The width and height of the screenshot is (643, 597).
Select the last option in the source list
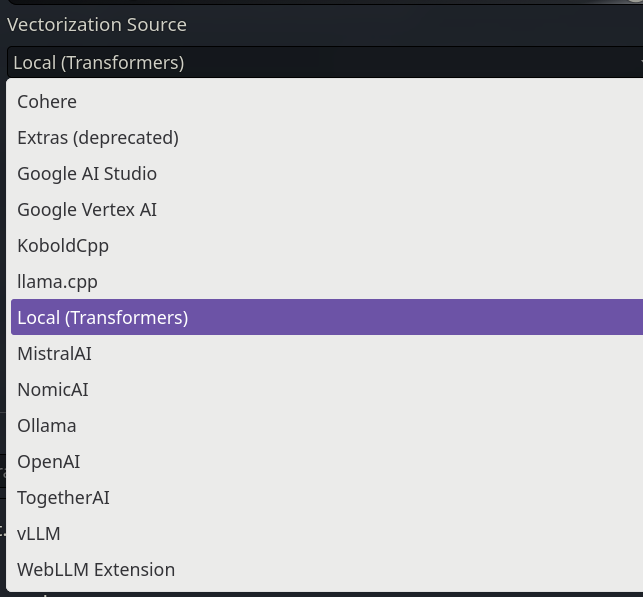tap(96, 570)
